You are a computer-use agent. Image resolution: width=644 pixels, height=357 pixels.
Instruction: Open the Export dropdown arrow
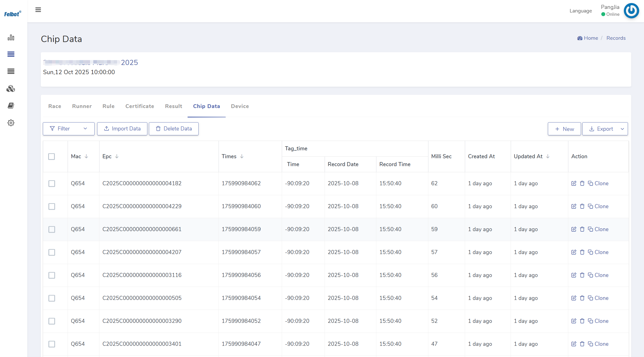(x=622, y=129)
